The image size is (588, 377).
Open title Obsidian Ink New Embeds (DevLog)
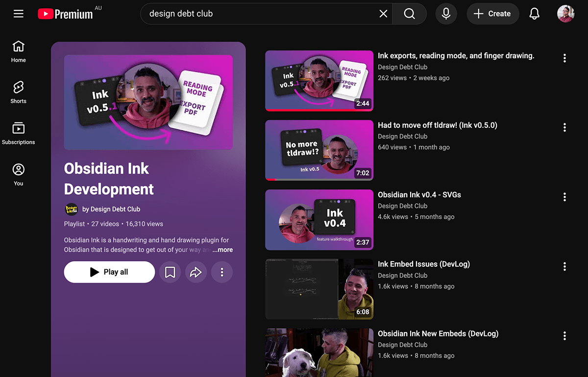438,334
